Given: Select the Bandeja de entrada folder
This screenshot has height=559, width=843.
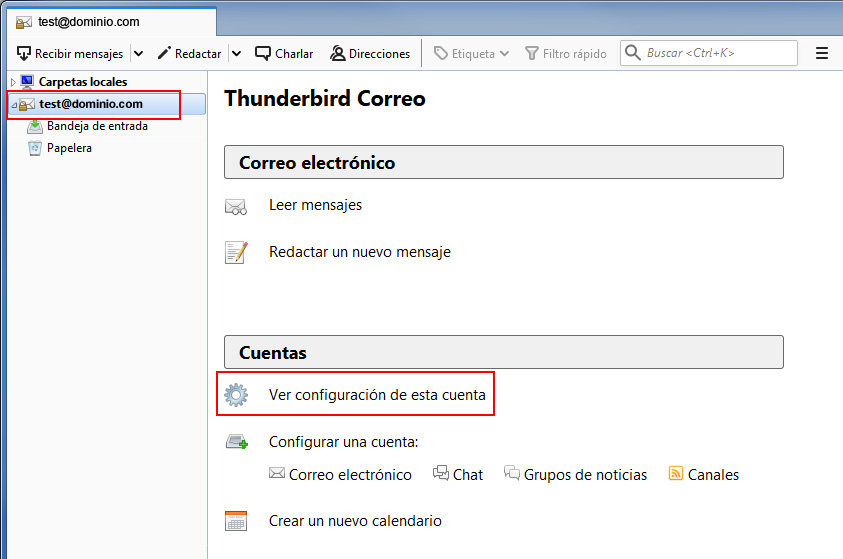Looking at the screenshot, I should [x=97, y=126].
